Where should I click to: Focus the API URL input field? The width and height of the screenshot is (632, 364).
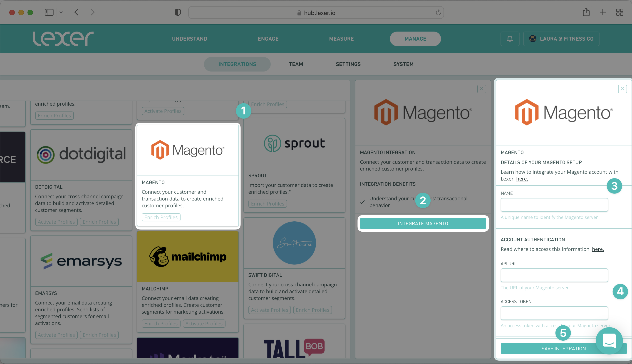pyautogui.click(x=554, y=275)
